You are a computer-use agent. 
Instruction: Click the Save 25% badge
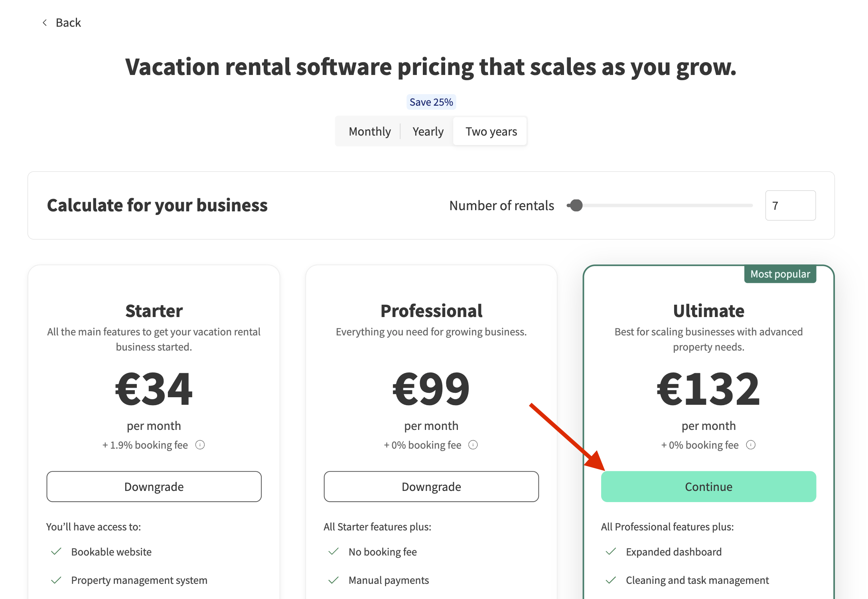(431, 102)
